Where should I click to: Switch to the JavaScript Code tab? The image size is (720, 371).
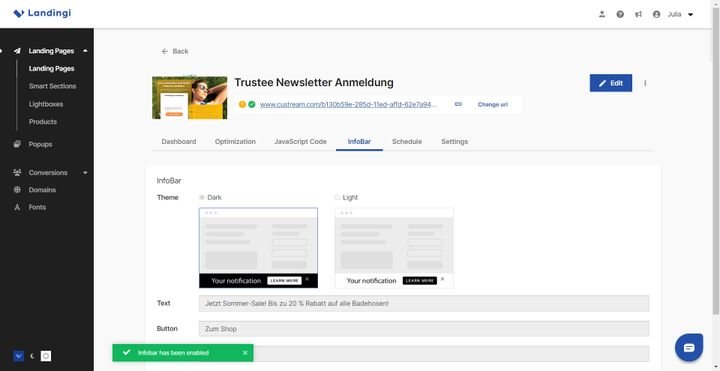(x=300, y=141)
